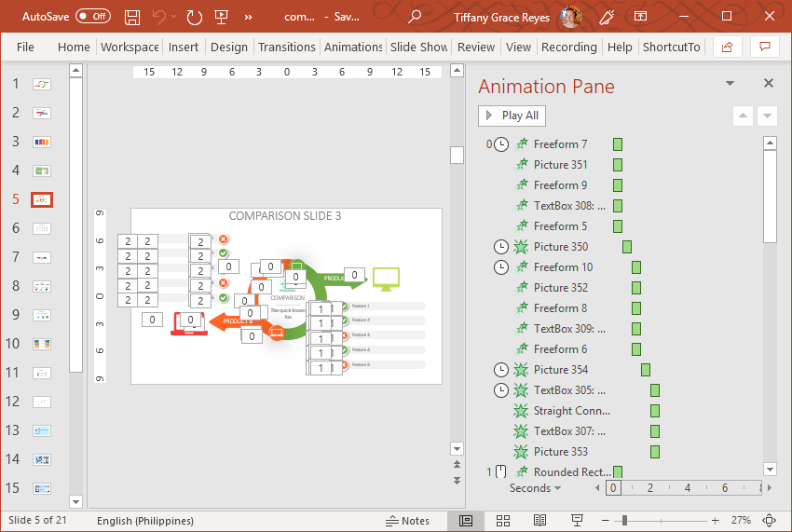792x532 pixels.
Task: Open the Animations tab
Action: click(352, 47)
